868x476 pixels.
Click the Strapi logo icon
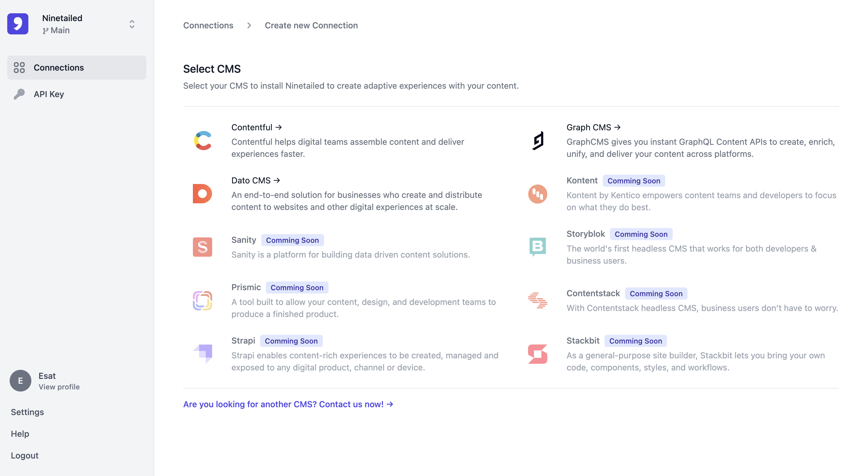(203, 354)
